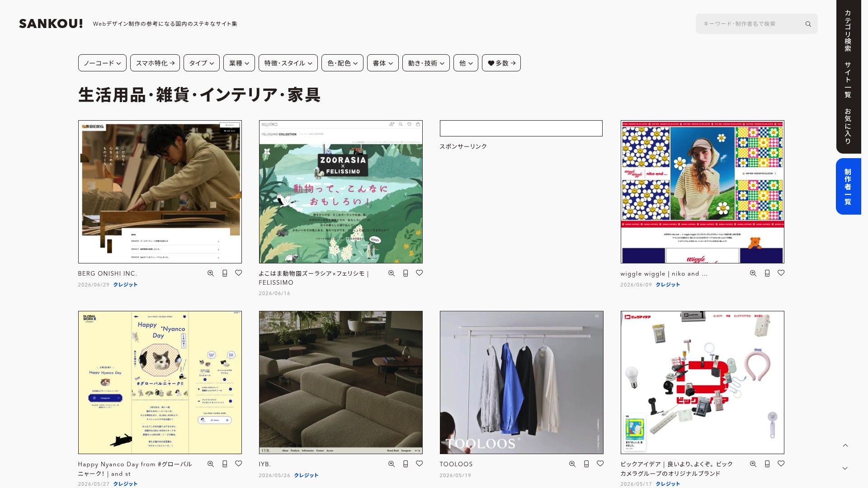
Task: Zoom preview icon for FELISSIMO Zoorasia site
Action: point(392,273)
